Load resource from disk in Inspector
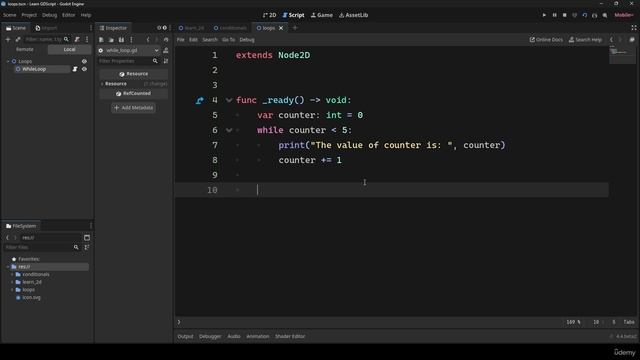This screenshot has height=360, width=640. coord(111,40)
